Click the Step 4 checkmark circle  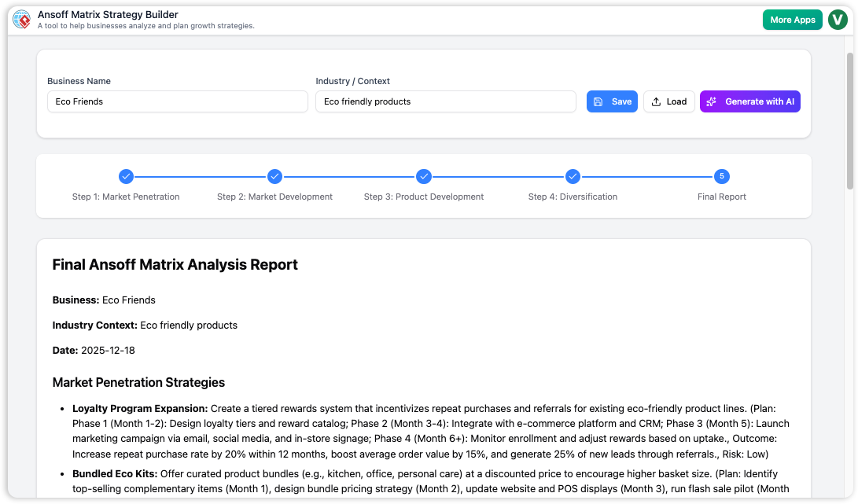[x=573, y=176]
